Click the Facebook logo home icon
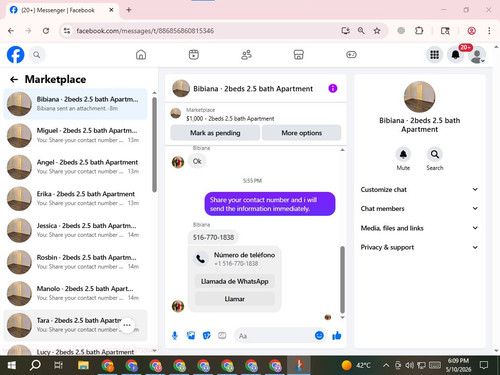Viewport: 500px width, 375px height. click(x=16, y=55)
